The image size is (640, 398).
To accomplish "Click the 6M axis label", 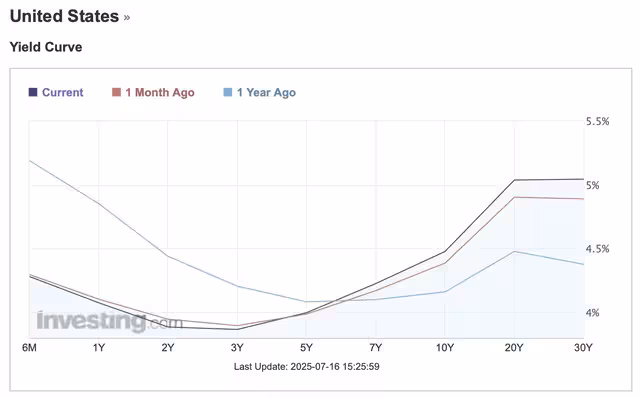I will tap(29, 347).
